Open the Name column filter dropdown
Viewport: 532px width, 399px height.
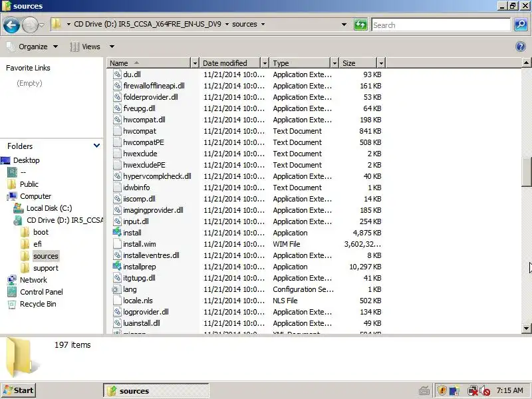click(195, 63)
